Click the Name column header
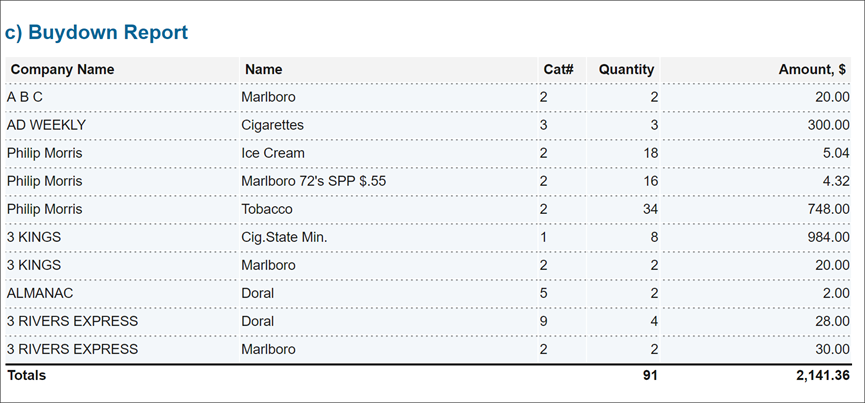The image size is (865, 403). [263, 69]
